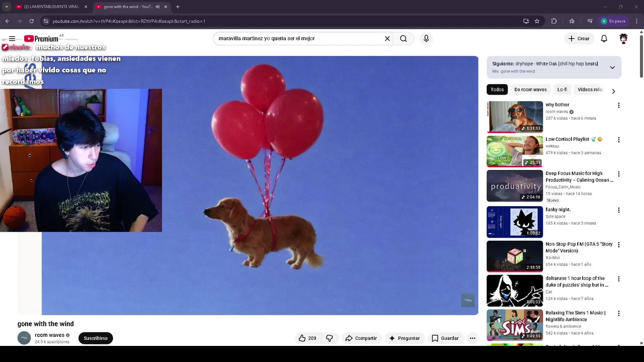Open Deep Focus Music thumbnail
This screenshot has height=362, width=644.
point(515,186)
